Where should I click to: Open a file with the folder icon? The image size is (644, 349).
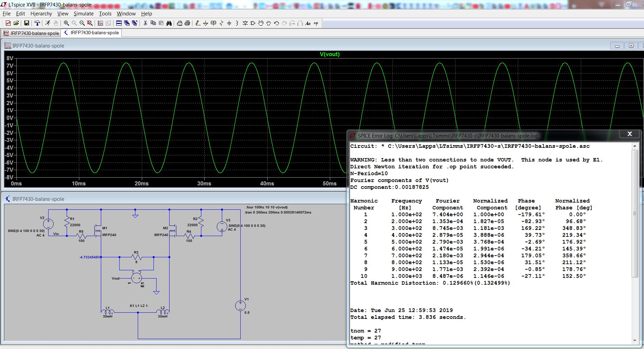click(16, 23)
